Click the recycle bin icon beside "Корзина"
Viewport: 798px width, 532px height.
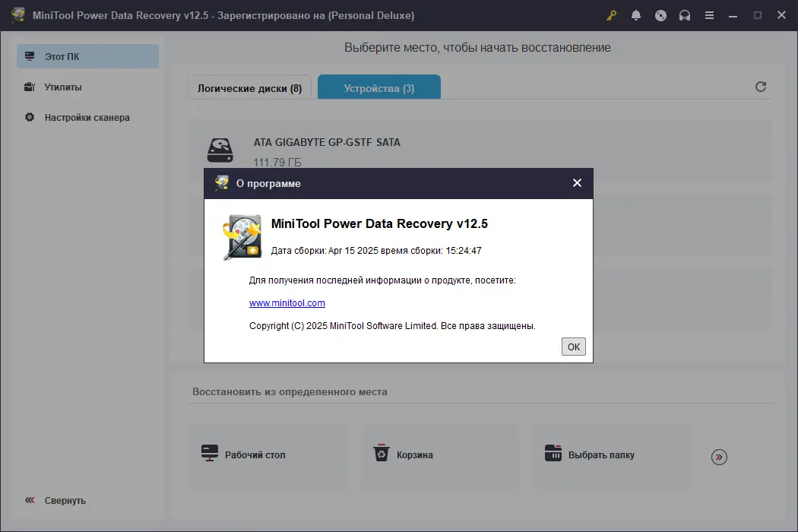382,453
